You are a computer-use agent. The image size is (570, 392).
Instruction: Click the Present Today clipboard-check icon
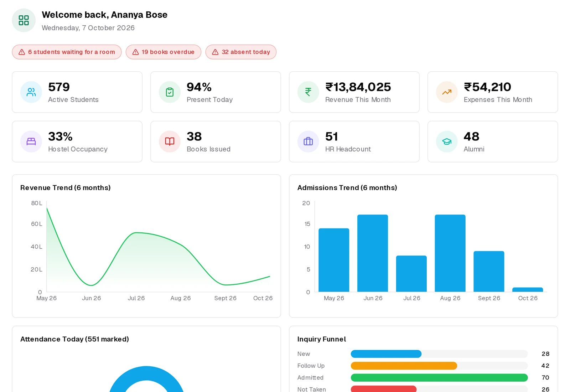170,92
